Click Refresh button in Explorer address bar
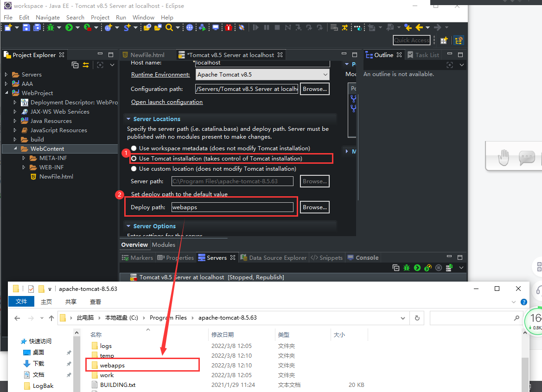 pos(417,318)
